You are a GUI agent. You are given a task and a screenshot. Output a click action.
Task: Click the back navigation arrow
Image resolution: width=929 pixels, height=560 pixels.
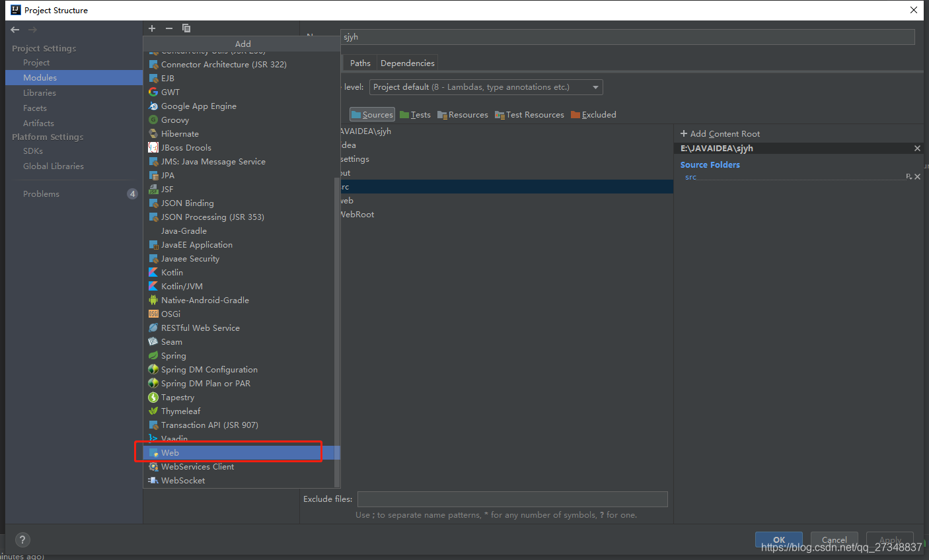[15, 30]
